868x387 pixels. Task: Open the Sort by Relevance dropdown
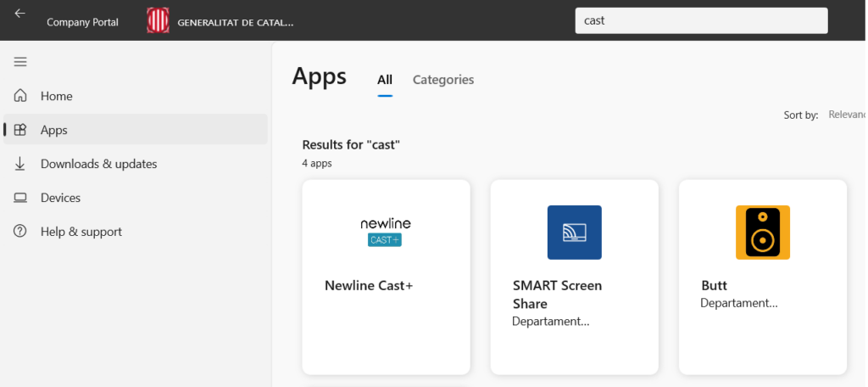pos(846,115)
